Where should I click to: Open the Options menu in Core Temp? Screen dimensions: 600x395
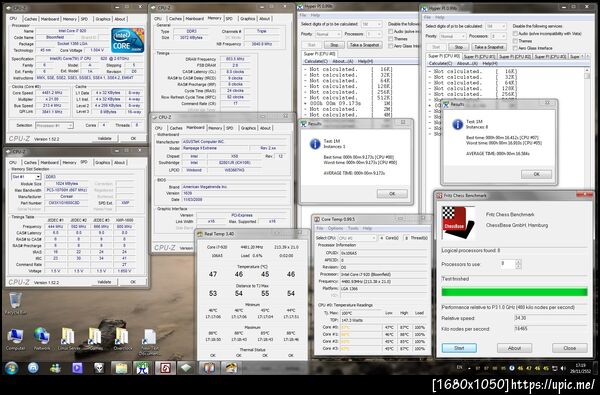(335, 229)
